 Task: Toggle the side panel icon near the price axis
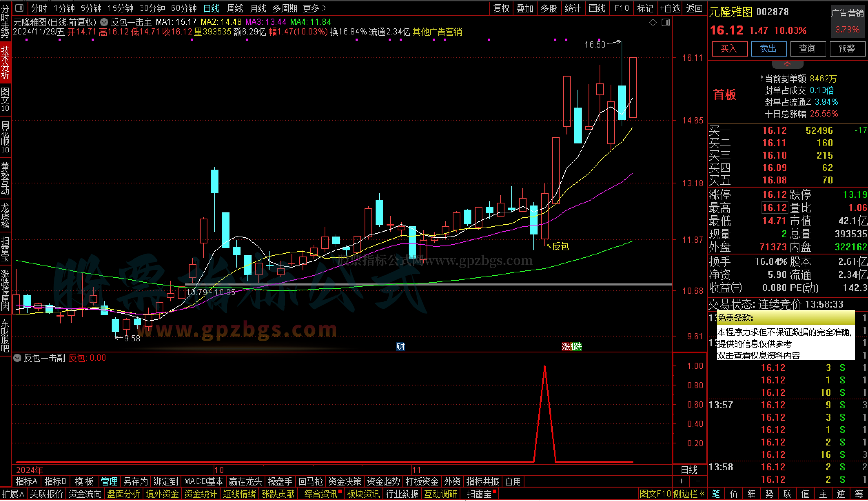(x=666, y=23)
